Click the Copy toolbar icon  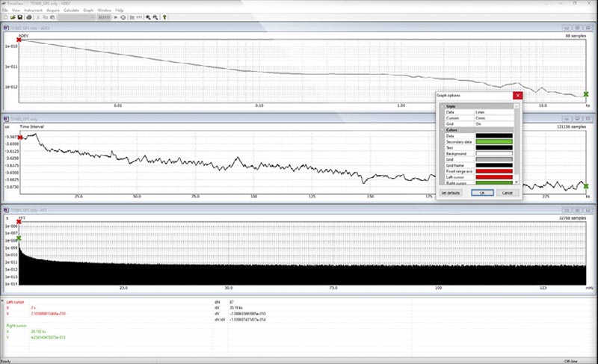point(45,17)
